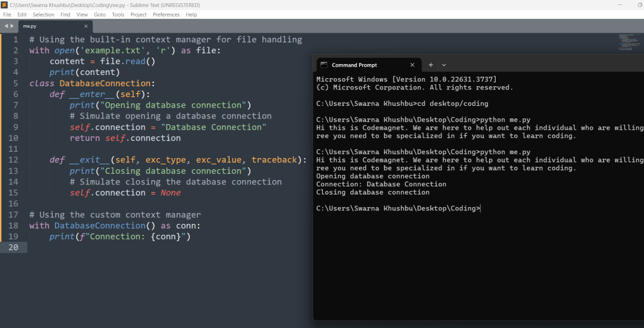Click the __enter__ method name
The image size is (644, 328).
92,94
